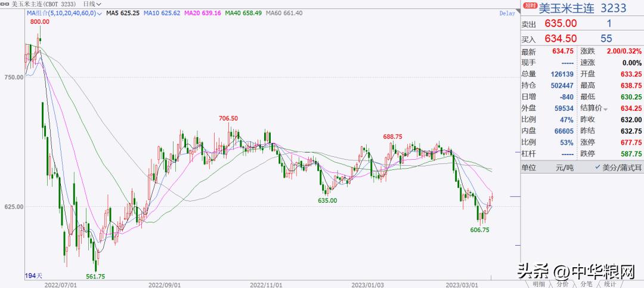Click the 美玉米主连 contract name in quote panel

coord(567,8)
